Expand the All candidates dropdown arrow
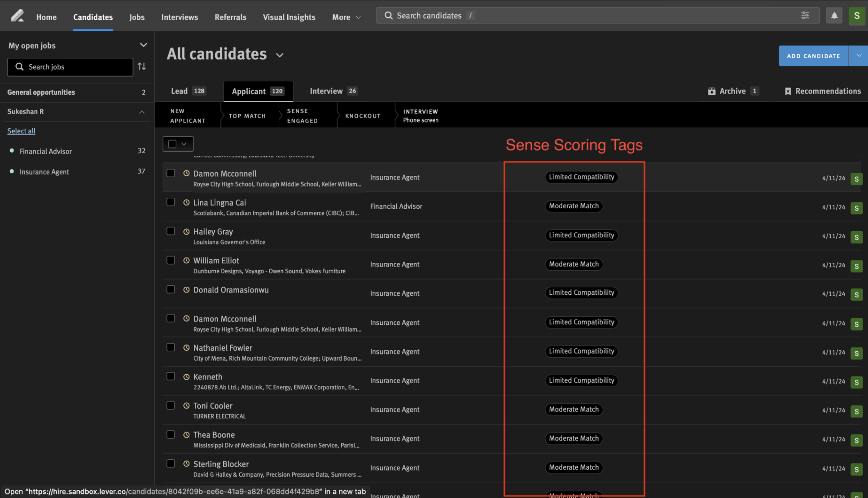 (x=280, y=55)
